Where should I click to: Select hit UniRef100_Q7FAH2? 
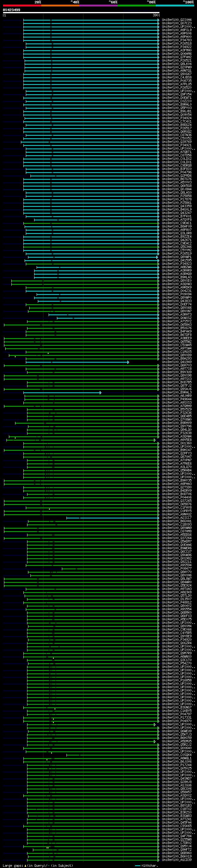(177, 57)
